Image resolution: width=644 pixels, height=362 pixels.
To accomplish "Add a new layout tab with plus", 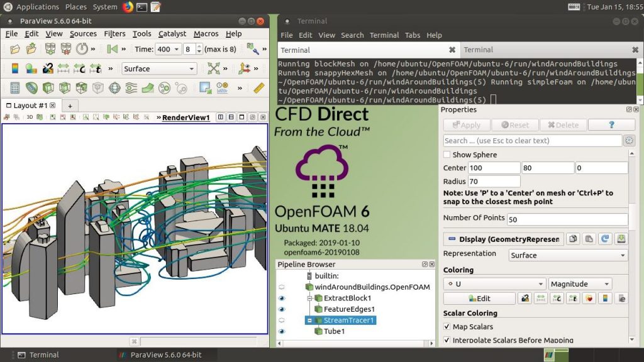I will coord(70,106).
